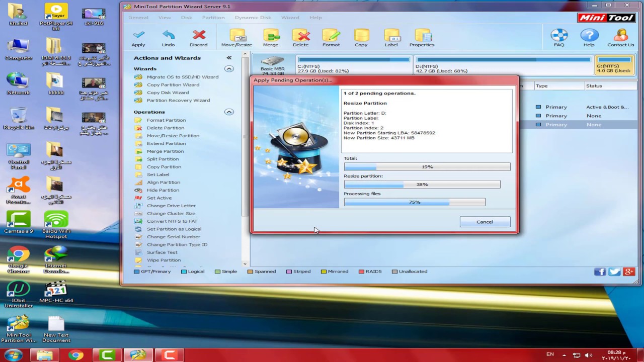Open the General menu

[138, 18]
